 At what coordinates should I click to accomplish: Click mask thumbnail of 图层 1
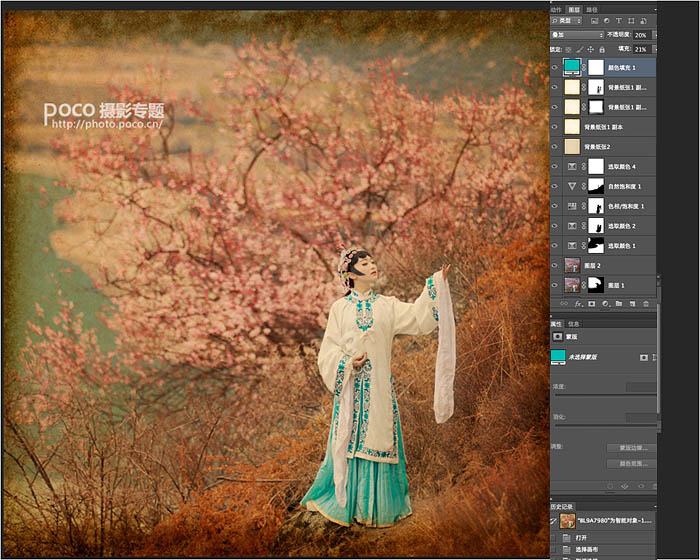pyautogui.click(x=596, y=285)
